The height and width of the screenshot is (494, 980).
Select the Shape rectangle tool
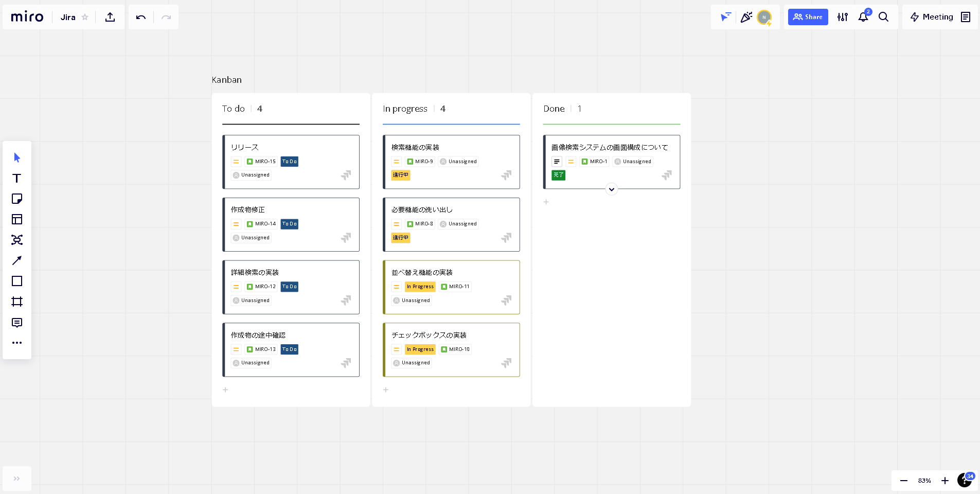(17, 281)
